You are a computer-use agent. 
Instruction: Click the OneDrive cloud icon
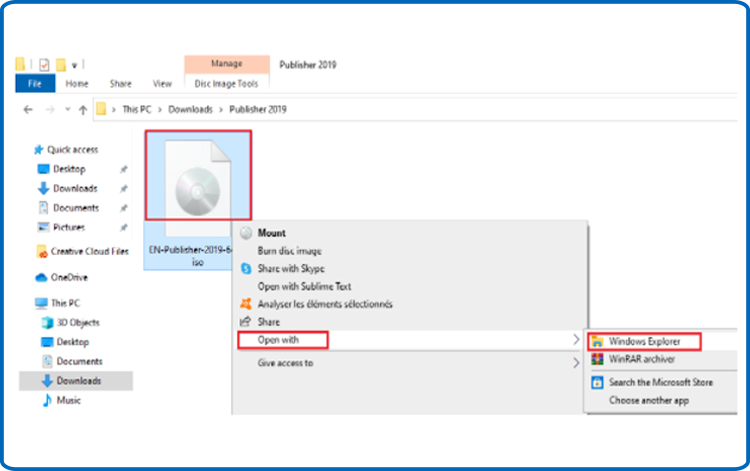click(x=41, y=277)
